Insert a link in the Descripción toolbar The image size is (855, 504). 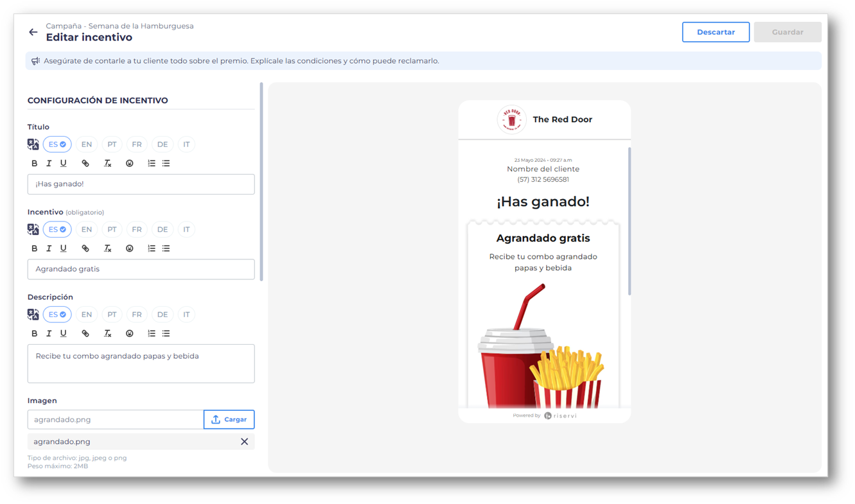[85, 334]
